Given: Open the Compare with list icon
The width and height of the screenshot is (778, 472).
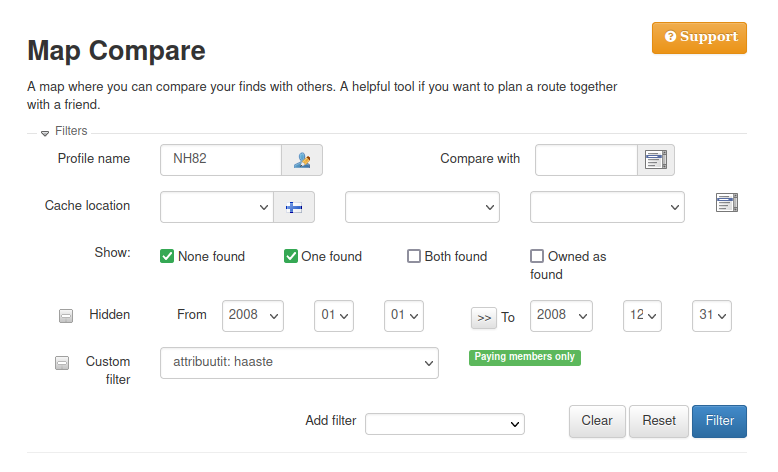Looking at the screenshot, I should click(656, 160).
